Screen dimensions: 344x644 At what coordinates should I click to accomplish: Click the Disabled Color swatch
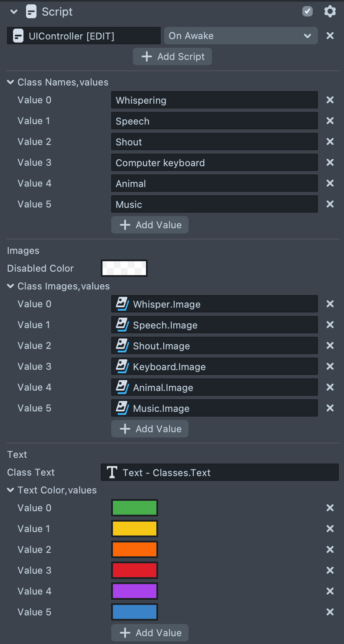pos(124,268)
